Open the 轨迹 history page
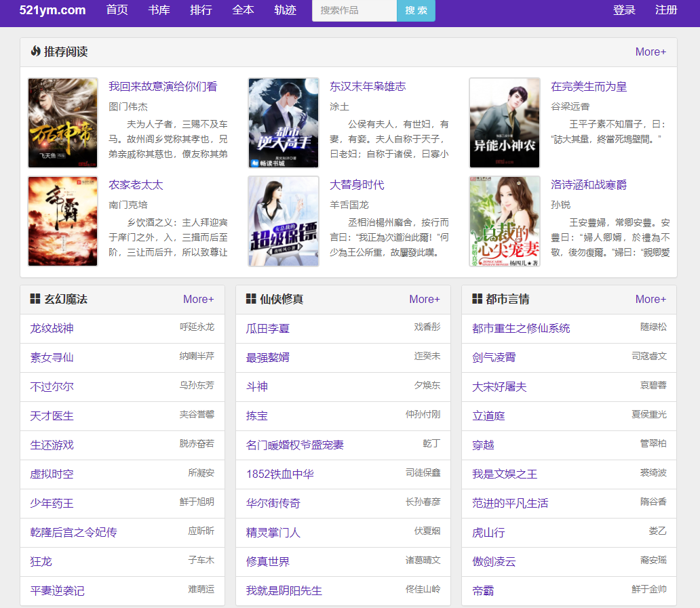 click(285, 9)
